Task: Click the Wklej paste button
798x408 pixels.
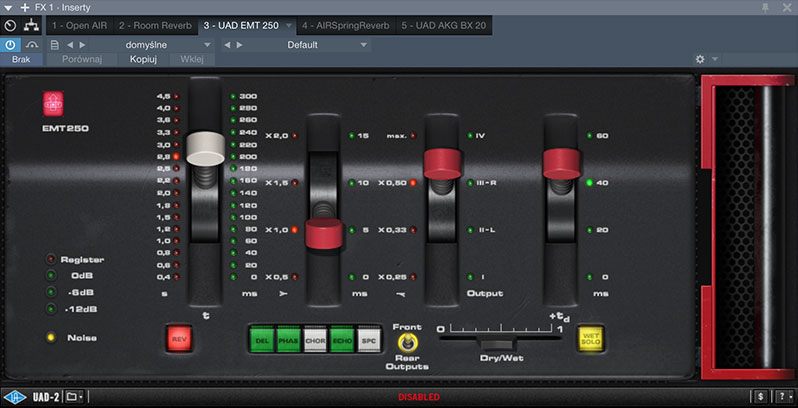Action: (192, 60)
